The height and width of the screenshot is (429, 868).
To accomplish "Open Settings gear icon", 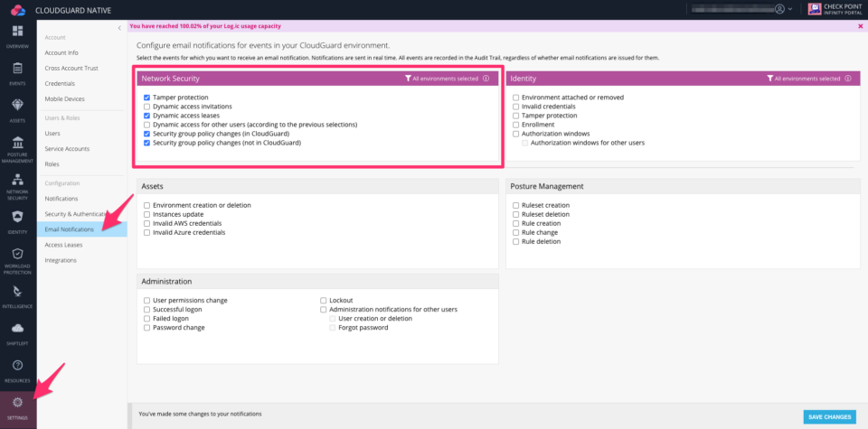I will pyautogui.click(x=18, y=403).
